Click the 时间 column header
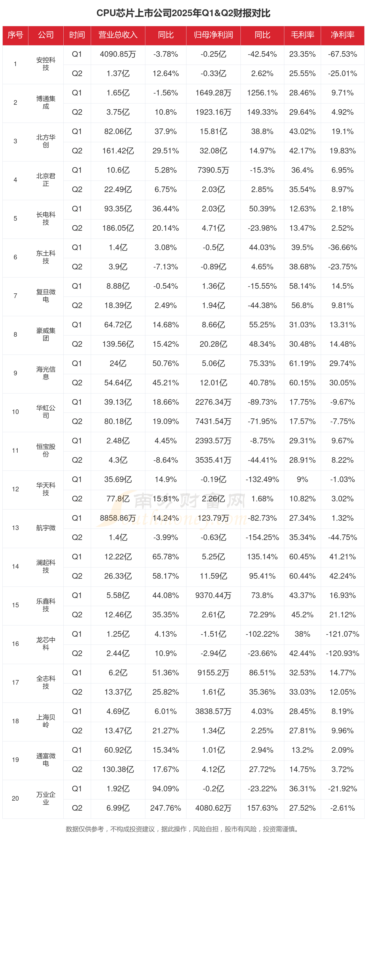 tap(77, 35)
